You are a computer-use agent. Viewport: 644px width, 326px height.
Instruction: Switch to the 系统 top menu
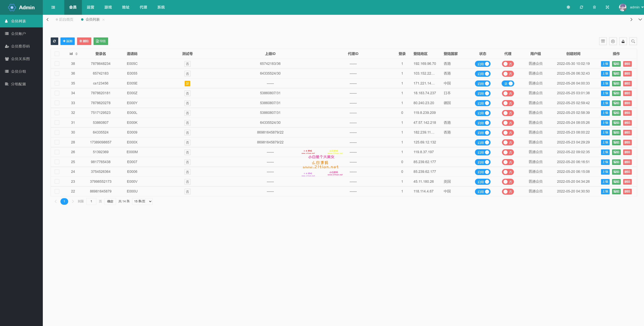coord(161,7)
